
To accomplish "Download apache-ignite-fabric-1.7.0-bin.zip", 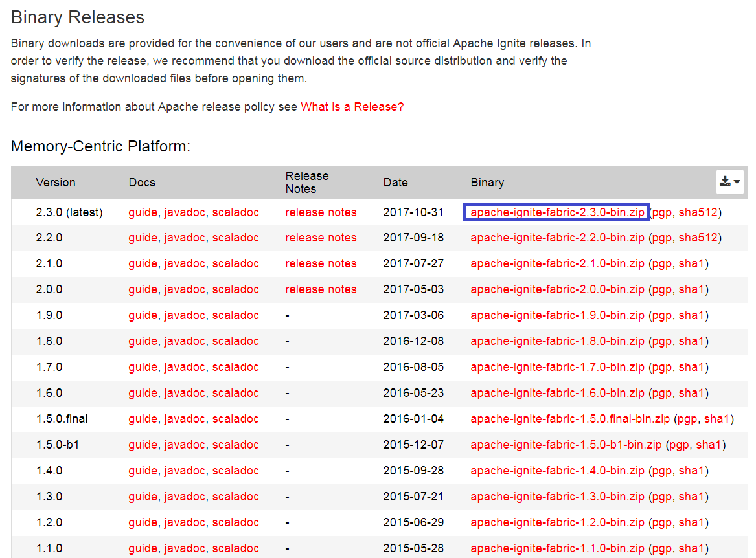I will coord(557,367).
